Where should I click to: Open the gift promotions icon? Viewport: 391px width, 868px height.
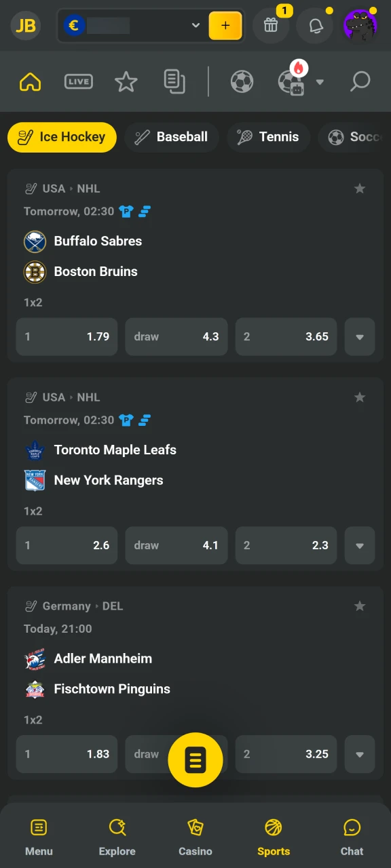(x=271, y=25)
